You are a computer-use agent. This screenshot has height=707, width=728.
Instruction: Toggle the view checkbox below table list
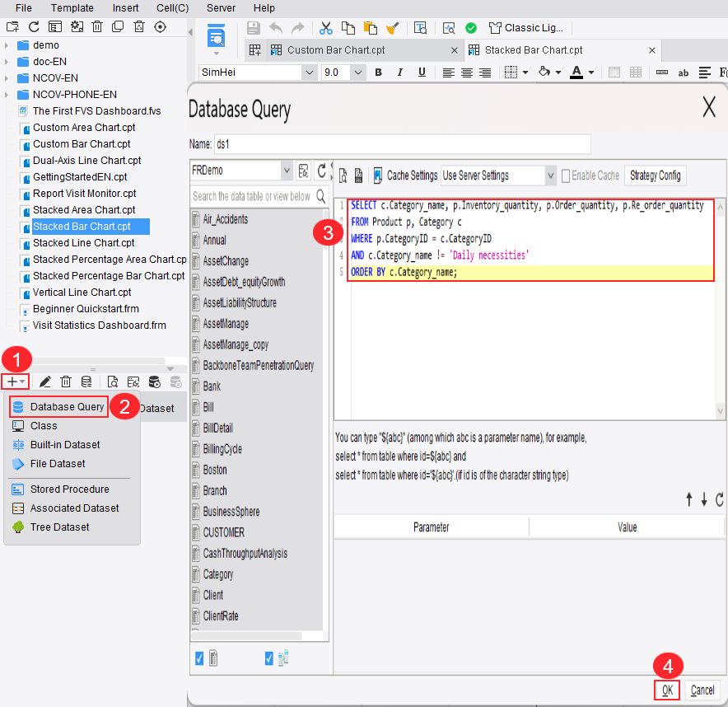[268, 658]
